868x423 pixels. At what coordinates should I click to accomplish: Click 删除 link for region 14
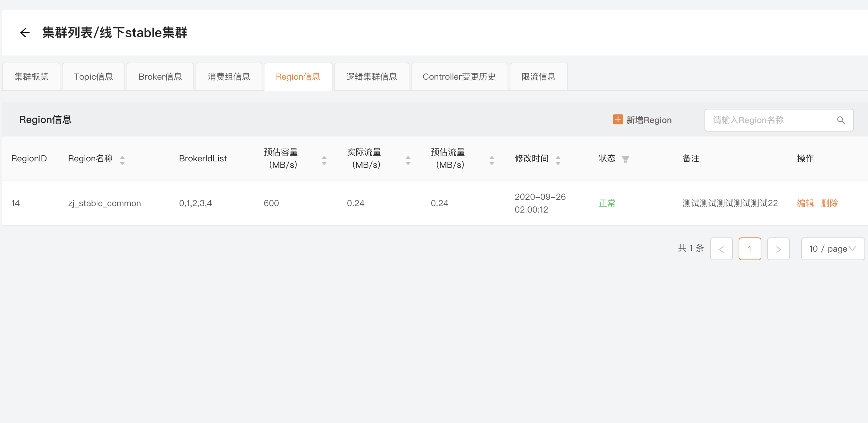tap(829, 203)
